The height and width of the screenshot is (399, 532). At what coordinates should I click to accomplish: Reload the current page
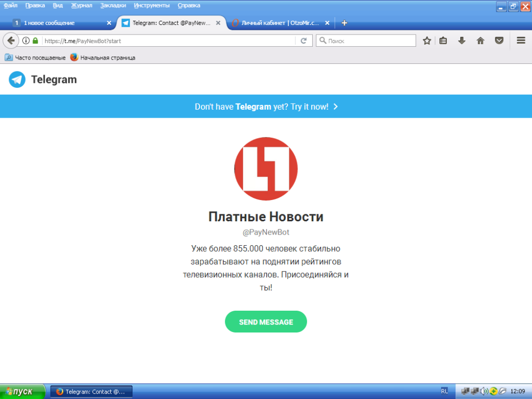304,41
